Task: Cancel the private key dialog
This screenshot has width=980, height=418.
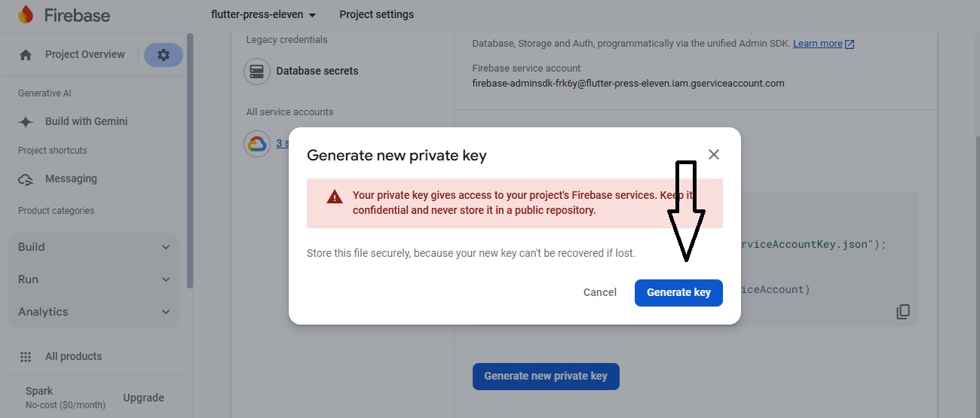Action: pos(600,292)
